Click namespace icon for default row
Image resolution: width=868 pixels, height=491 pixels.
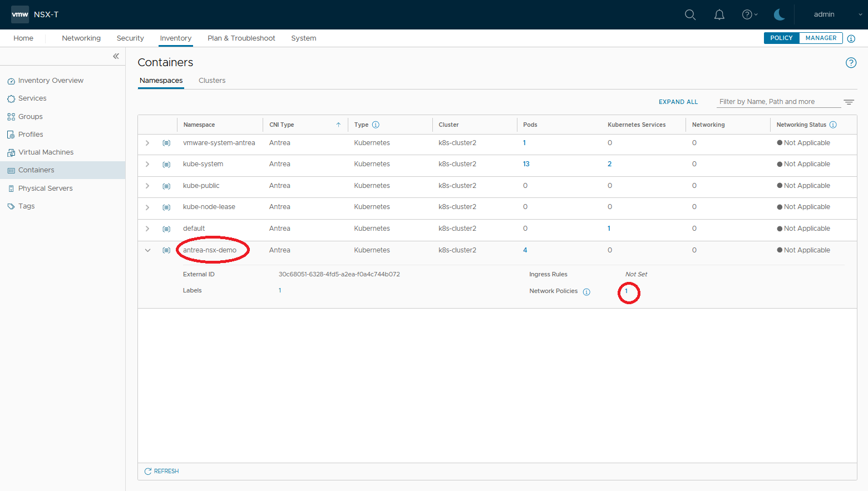coord(166,229)
